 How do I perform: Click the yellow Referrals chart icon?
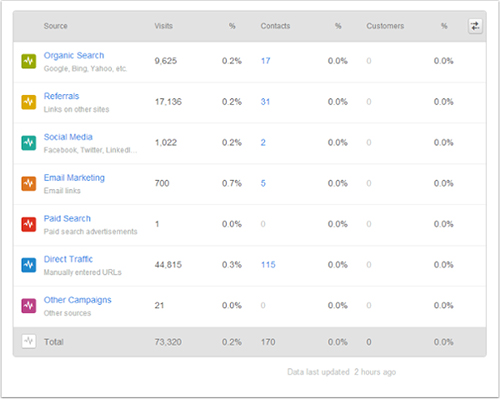tap(29, 102)
